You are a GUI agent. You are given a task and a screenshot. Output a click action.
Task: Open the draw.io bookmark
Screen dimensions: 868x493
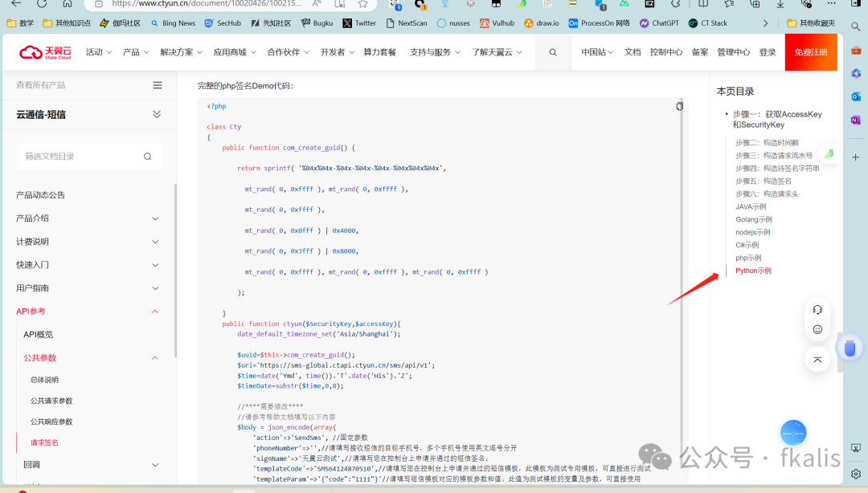[542, 23]
